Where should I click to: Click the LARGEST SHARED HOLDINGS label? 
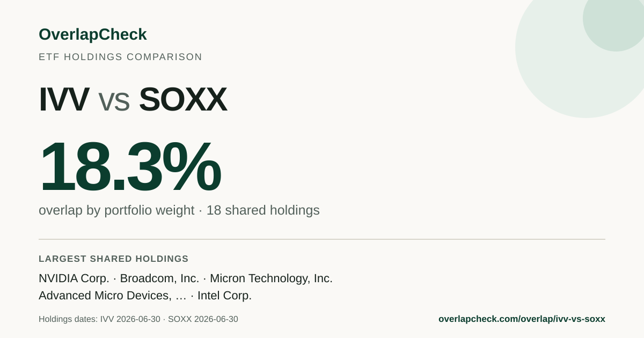[114, 259]
